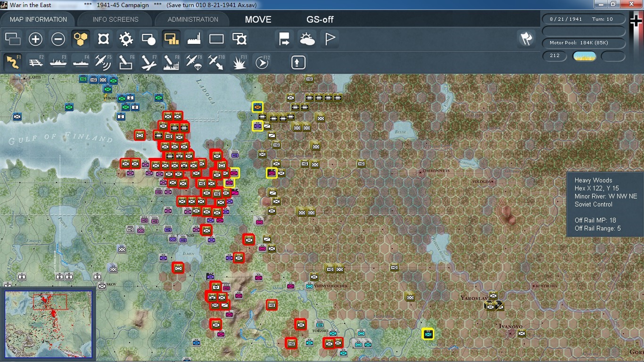Click the GS-off status label
The image size is (644, 362).
pyautogui.click(x=320, y=19)
